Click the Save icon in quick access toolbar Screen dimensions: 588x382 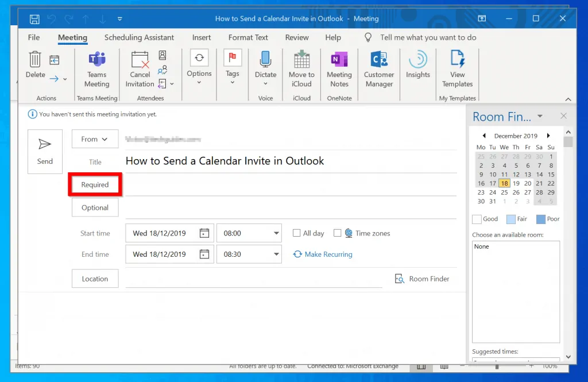tap(34, 18)
